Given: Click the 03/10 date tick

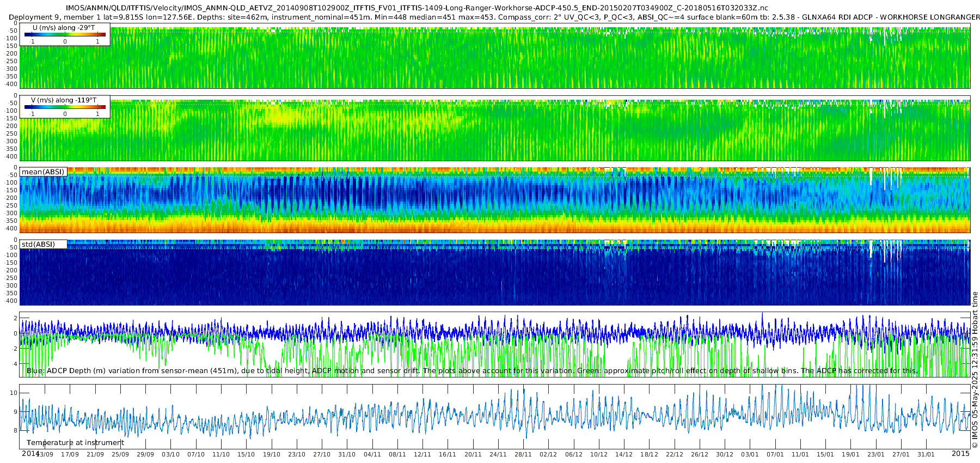Looking at the screenshot, I should point(170,454).
